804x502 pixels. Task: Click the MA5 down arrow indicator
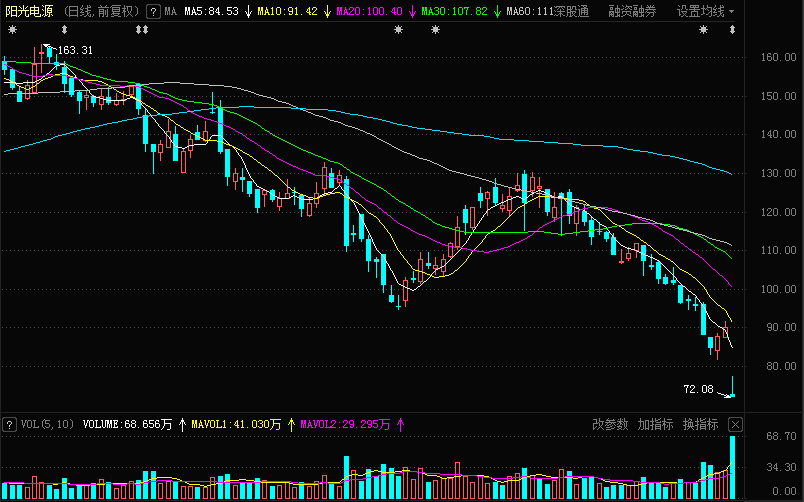click(247, 12)
